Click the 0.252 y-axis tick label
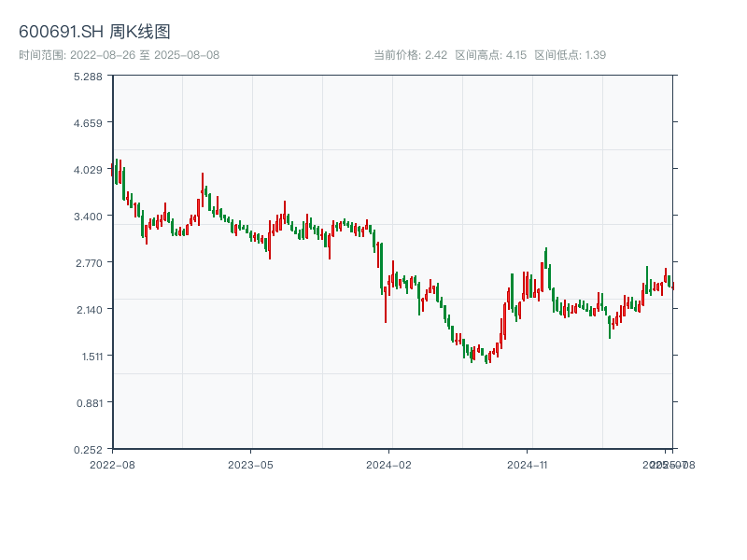 coord(88,449)
